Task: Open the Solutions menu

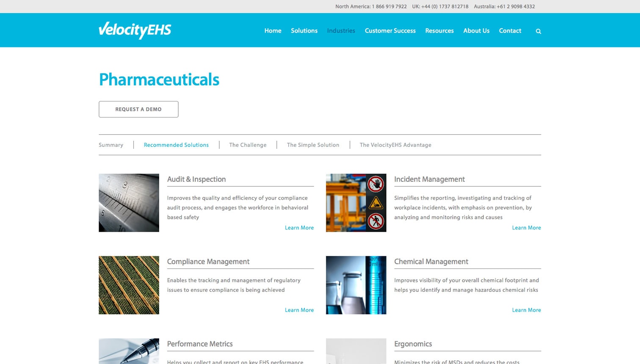Action: 304,31
